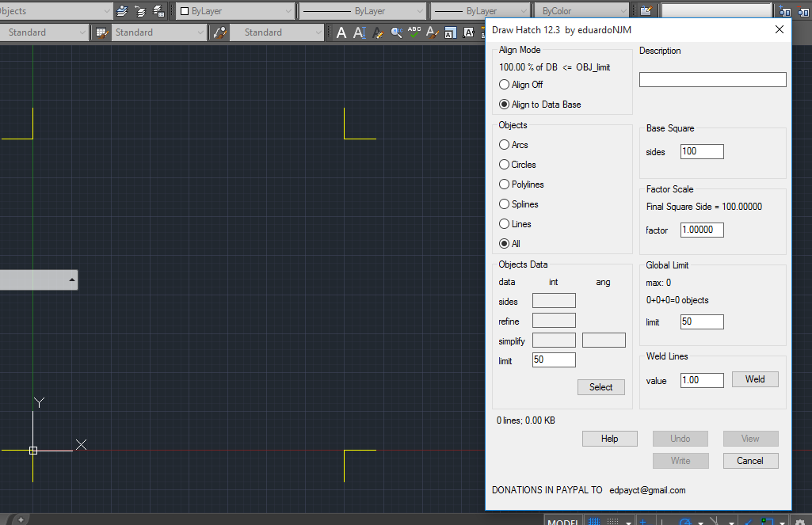Open the object color dropdown showing ByColor
This screenshot has width=812, height=525.
[582, 10]
